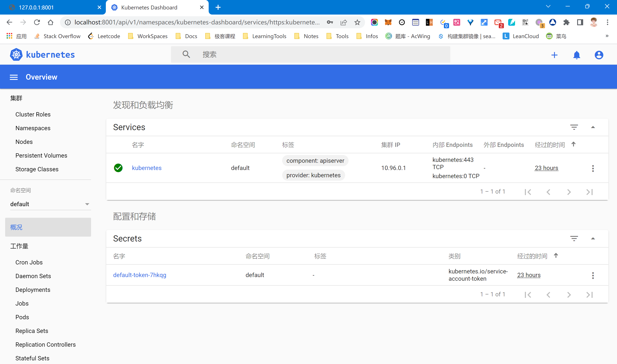Image resolution: width=617 pixels, height=364 pixels.
Task: Click the plus create resource icon
Action: coord(554,55)
